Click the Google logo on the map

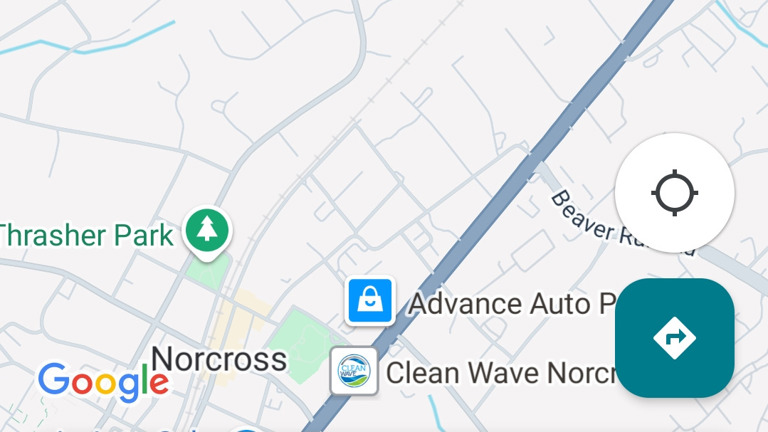103,383
